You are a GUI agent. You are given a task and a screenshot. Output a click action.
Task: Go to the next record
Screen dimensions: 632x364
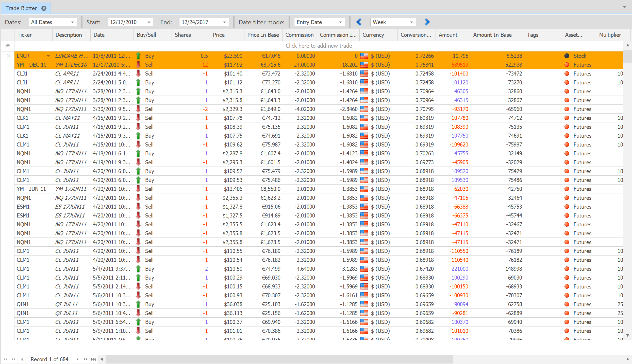[x=77, y=359]
